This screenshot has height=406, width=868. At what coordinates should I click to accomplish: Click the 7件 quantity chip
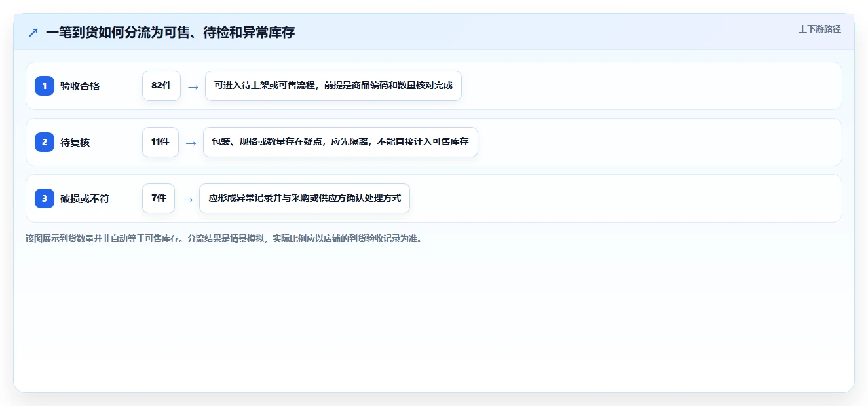coord(159,198)
